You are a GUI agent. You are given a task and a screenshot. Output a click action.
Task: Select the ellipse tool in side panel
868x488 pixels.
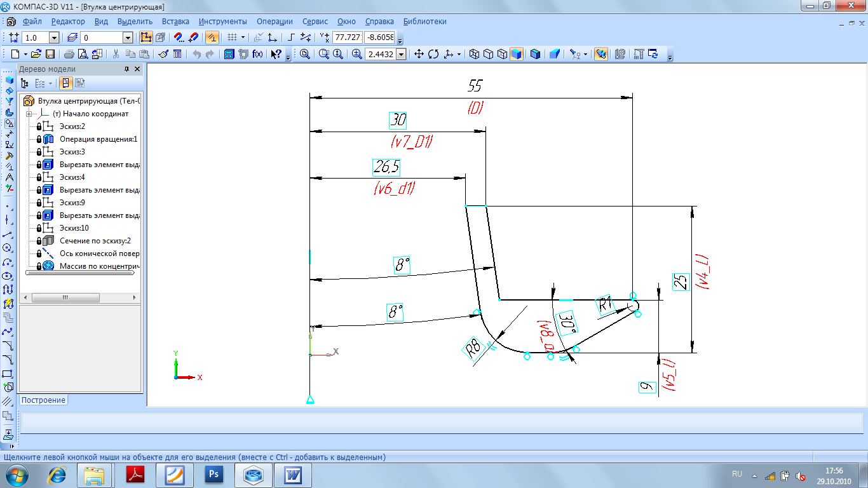click(x=8, y=276)
